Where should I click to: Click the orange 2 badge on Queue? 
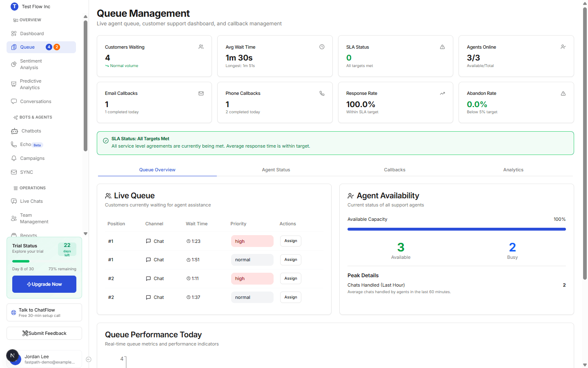(57, 47)
